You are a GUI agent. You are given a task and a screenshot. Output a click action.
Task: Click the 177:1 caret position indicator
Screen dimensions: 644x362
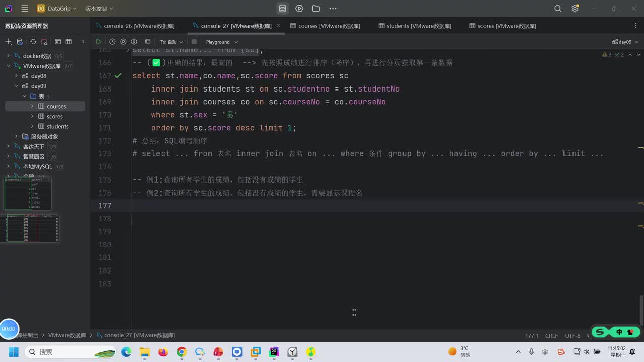click(532, 335)
